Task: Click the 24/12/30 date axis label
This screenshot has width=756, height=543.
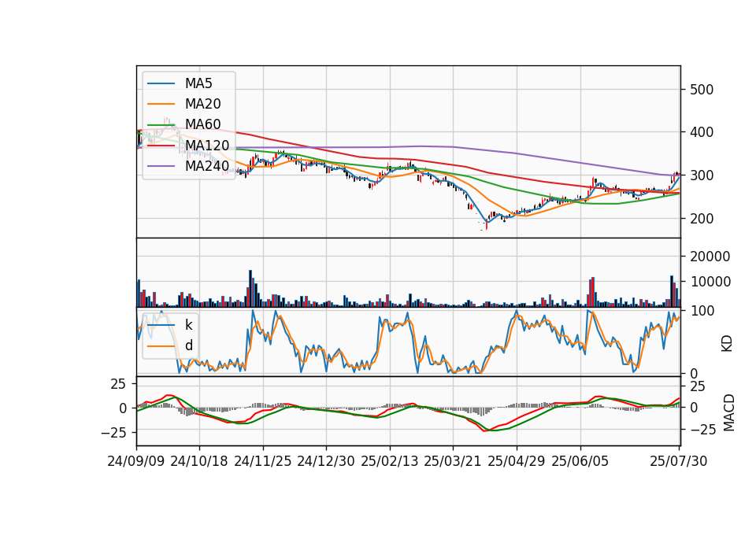Action: point(326,461)
